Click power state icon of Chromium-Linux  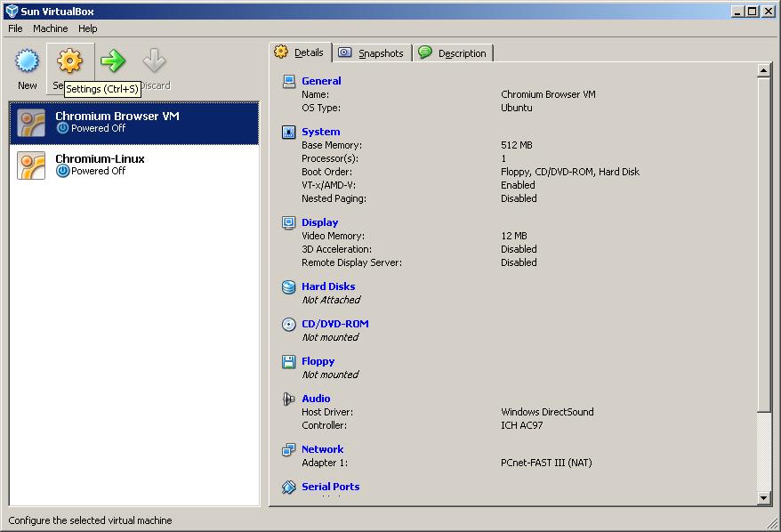tap(62, 171)
